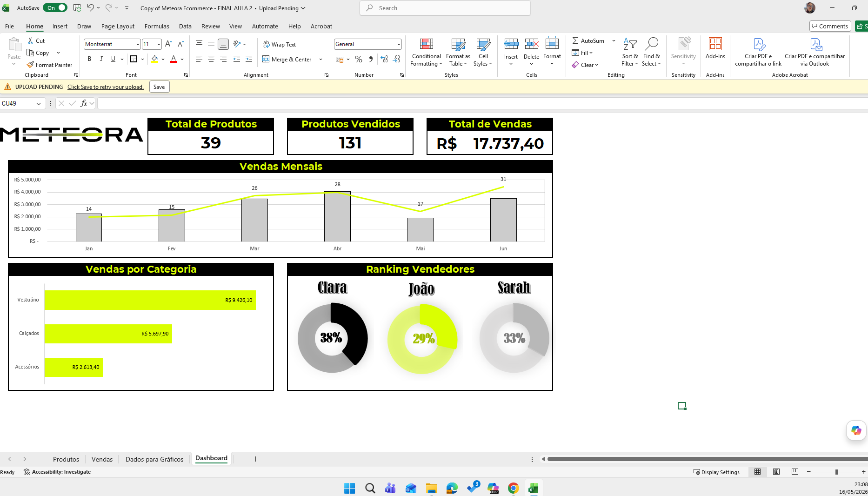Click Accessibility: Investigate in status bar
This screenshot has width=868, height=496.
pos(57,472)
